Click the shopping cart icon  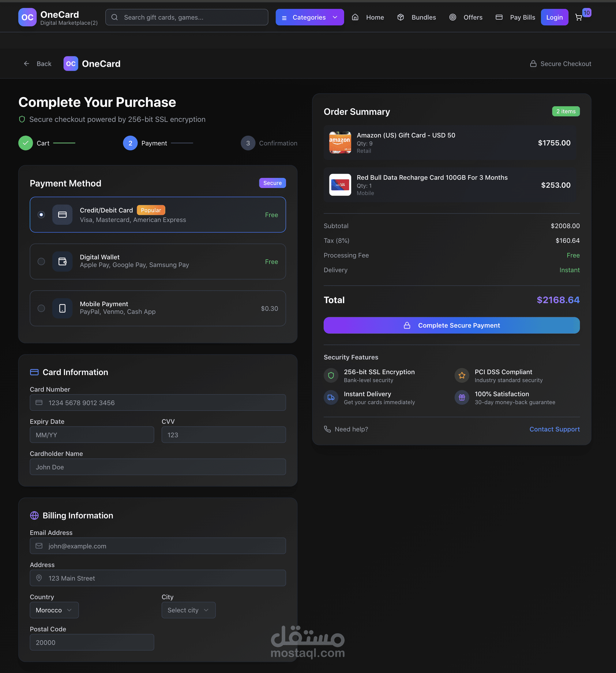click(x=578, y=17)
